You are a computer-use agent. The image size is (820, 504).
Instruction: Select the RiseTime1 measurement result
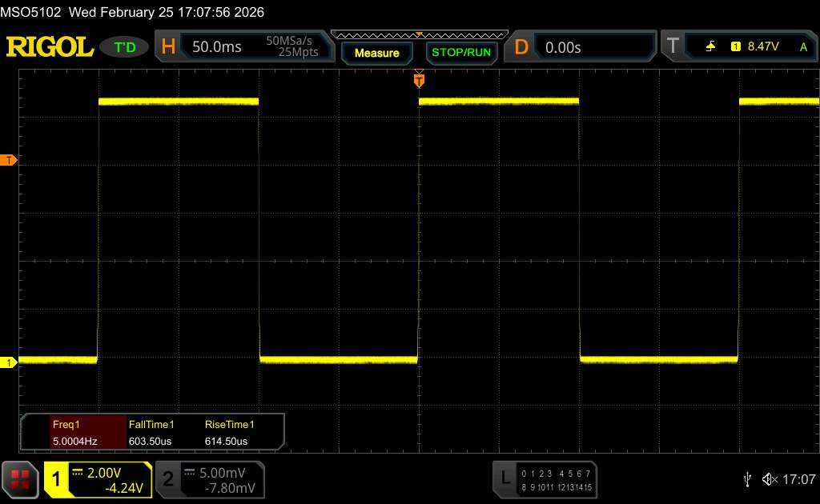coord(231,433)
